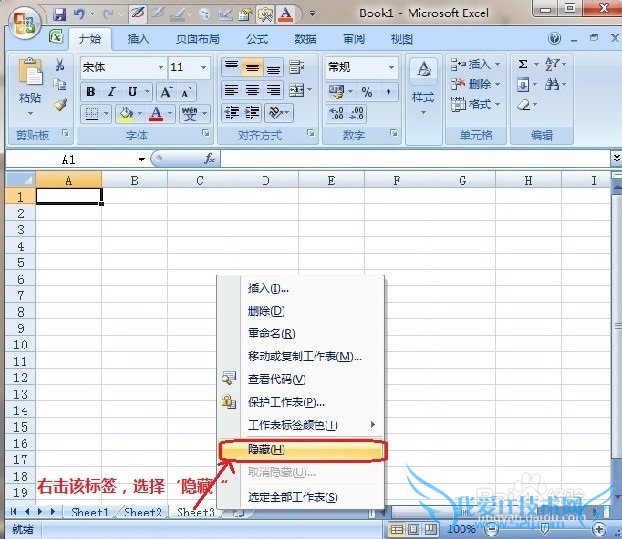Undo the last action
Image resolution: width=622 pixels, height=539 pixels.
click(x=80, y=15)
